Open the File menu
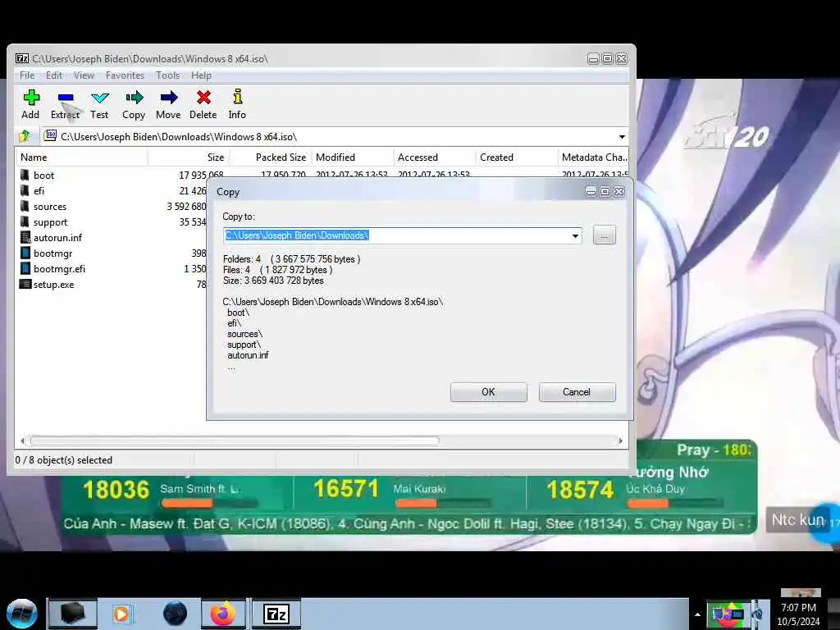This screenshot has height=630, width=840. [27, 75]
